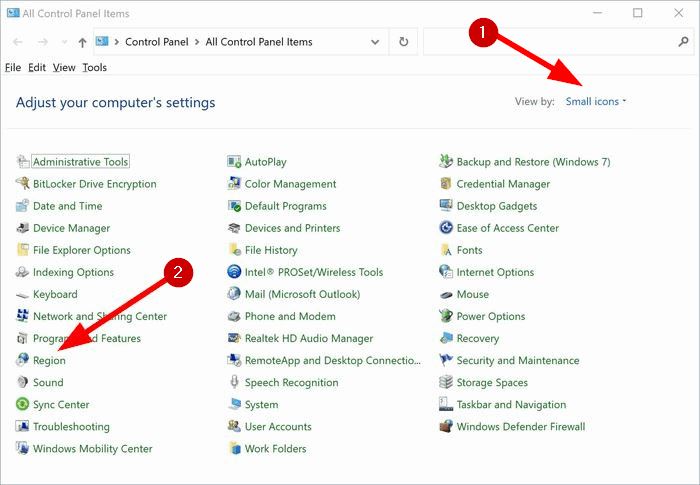Click the Intel PROSet/Wireless Tools icon
This screenshot has height=485, width=700.
click(x=234, y=272)
